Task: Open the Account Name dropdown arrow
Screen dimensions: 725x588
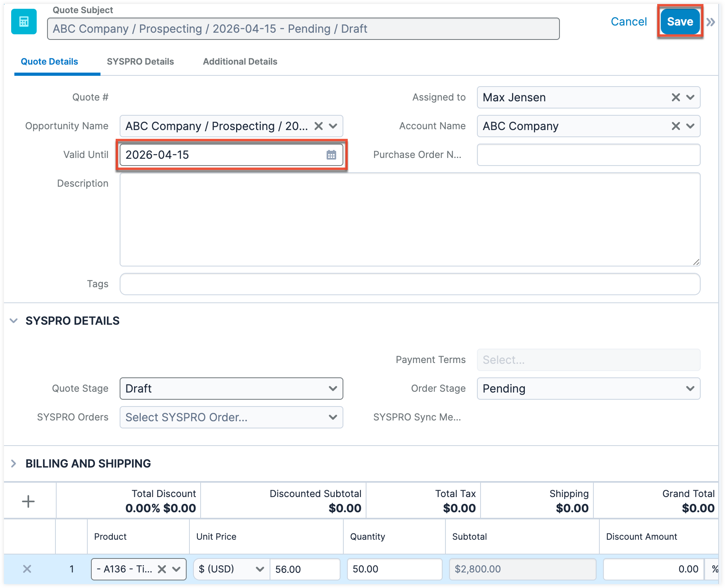Action: click(690, 126)
